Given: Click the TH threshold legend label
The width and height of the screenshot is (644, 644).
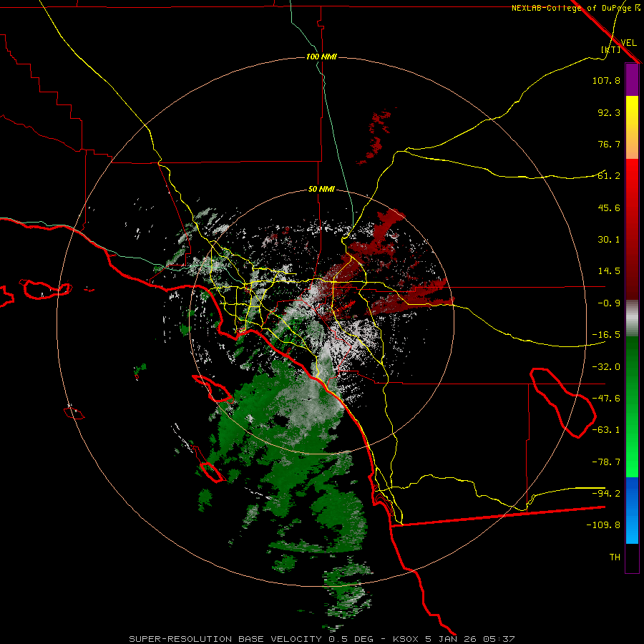Looking at the screenshot, I should pos(615,557).
